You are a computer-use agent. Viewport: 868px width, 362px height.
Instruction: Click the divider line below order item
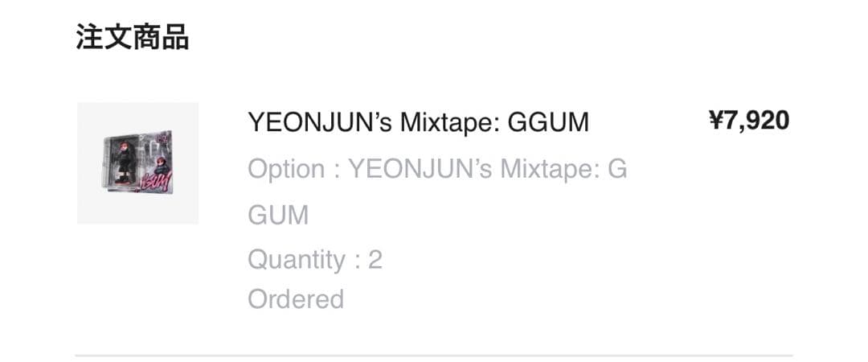pyautogui.click(x=434, y=356)
